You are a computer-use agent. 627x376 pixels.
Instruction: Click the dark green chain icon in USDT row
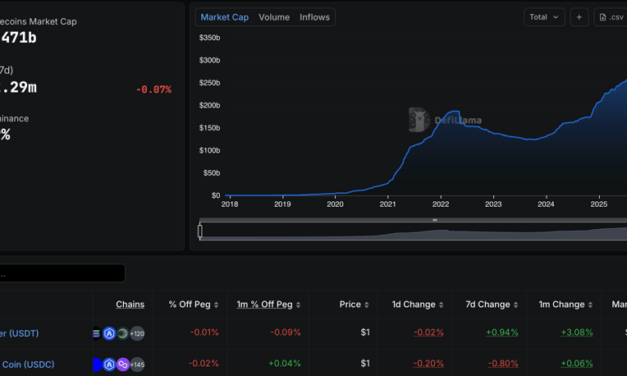[123, 333]
